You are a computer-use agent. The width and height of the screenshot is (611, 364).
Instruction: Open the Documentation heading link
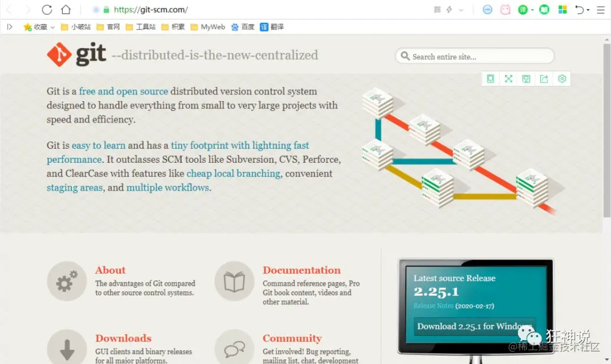(302, 270)
